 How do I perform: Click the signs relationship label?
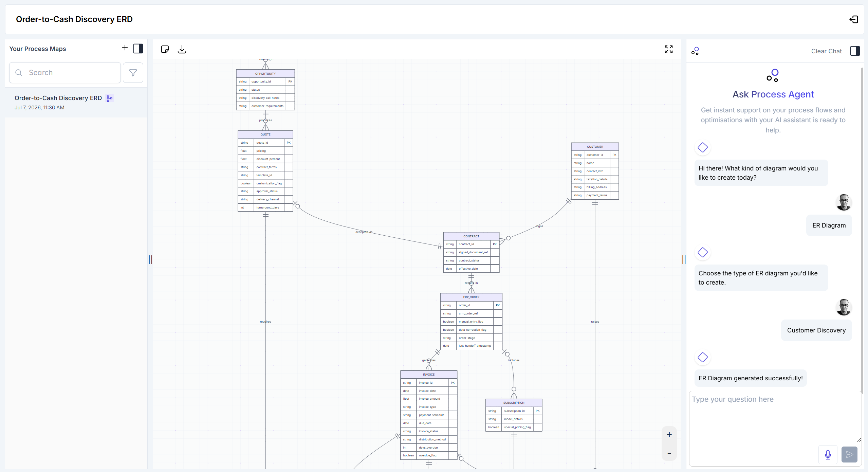(539, 226)
